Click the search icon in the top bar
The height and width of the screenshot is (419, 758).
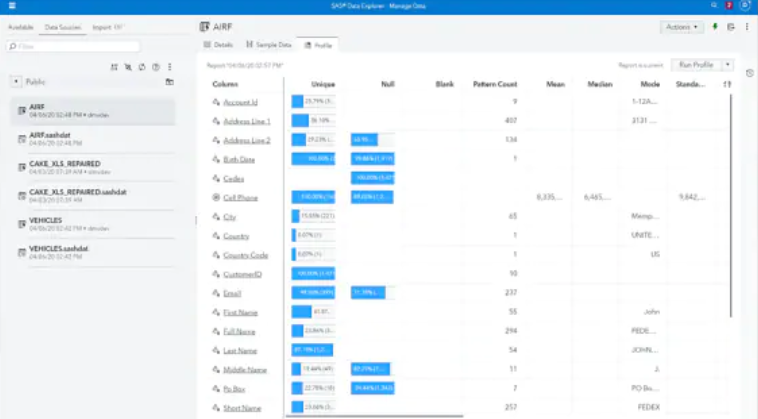coord(714,5)
